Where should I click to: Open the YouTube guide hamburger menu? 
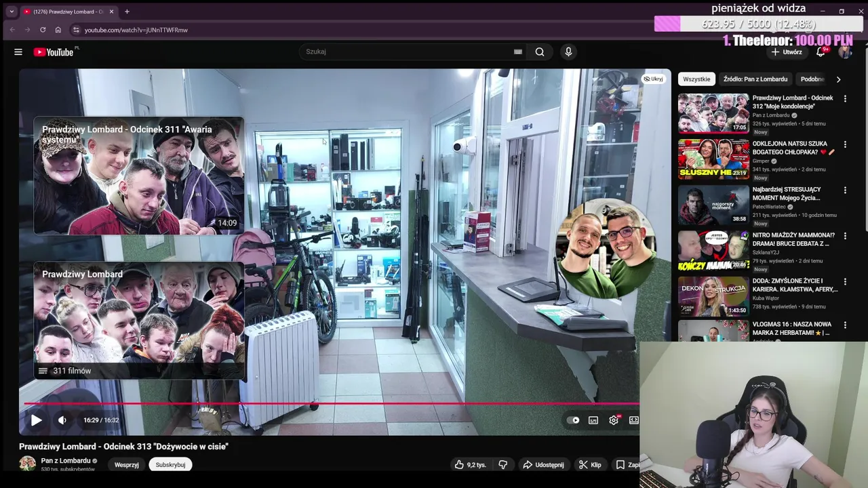18,52
